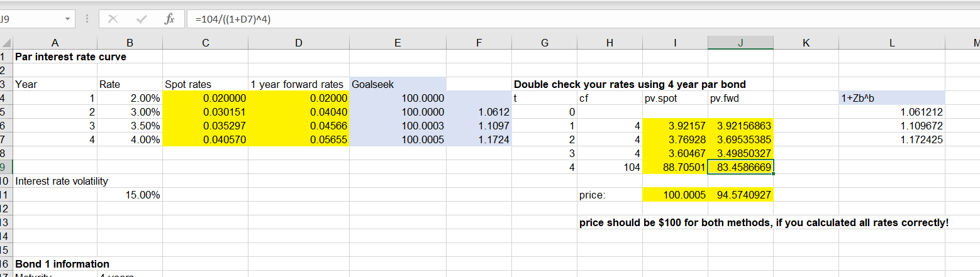Select cell 1.172425 in column L
The image size is (980, 277).
(892, 139)
